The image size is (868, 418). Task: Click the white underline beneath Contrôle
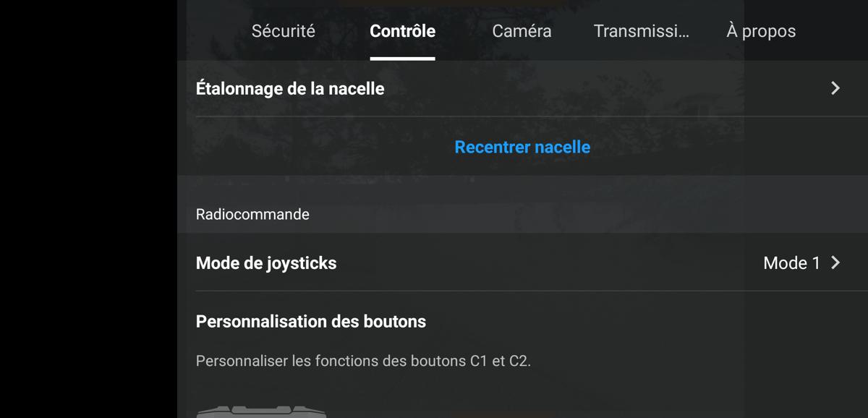pos(402,59)
